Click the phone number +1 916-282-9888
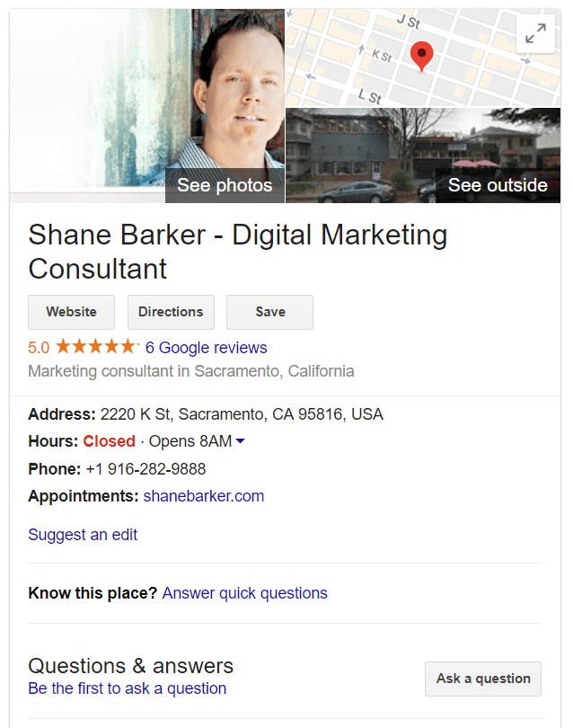Image resolution: width=573 pixels, height=728 pixels. [x=145, y=469]
